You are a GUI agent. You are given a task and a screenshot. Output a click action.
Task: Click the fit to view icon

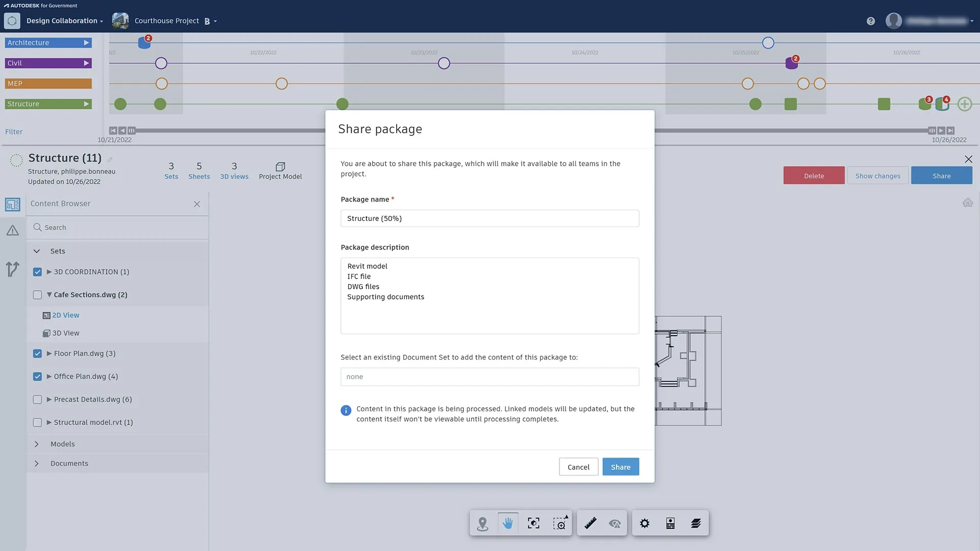pyautogui.click(x=533, y=523)
